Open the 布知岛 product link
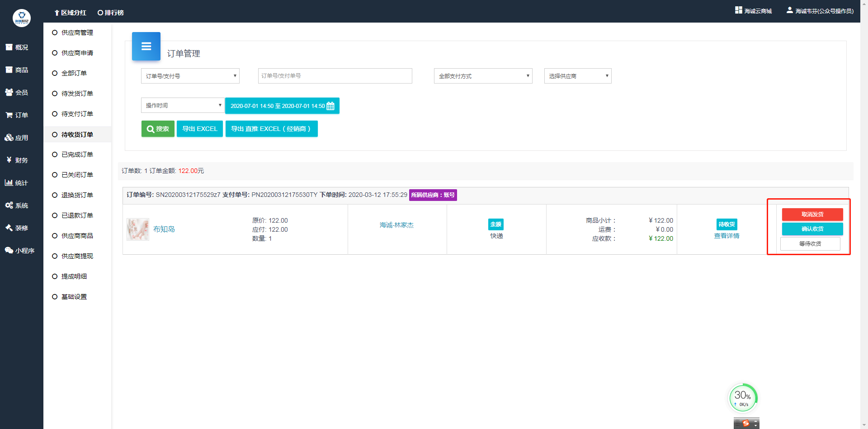 click(164, 229)
